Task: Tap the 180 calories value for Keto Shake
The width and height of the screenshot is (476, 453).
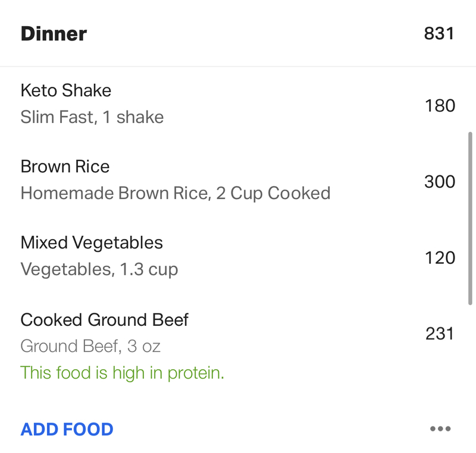Action: click(x=440, y=106)
